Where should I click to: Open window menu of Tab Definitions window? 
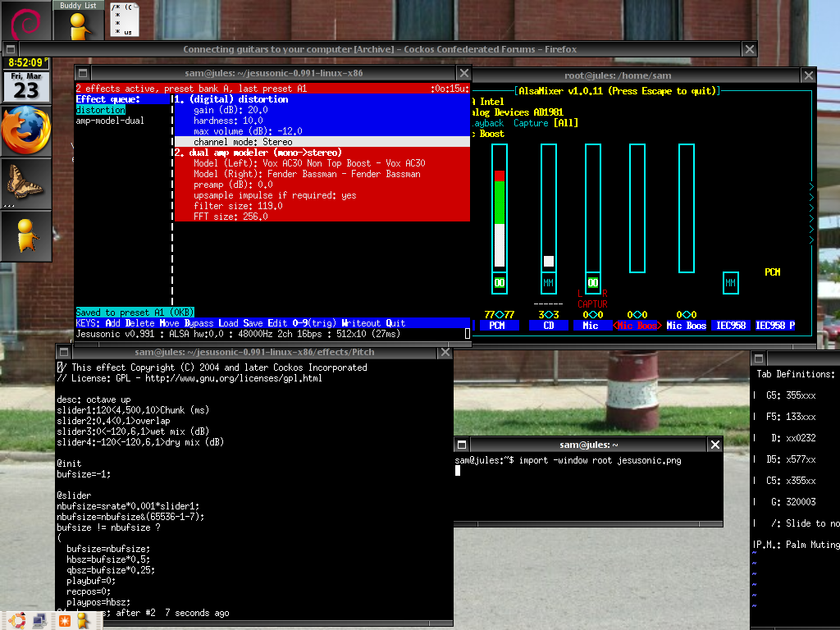(759, 358)
